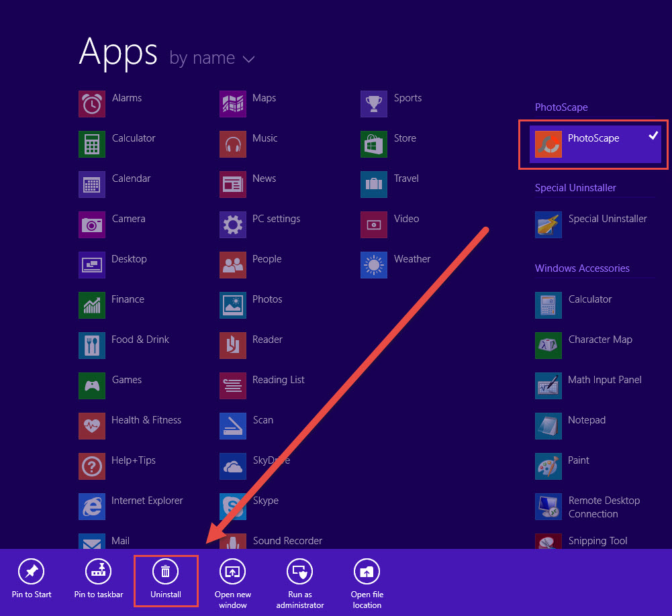Open the Travel suitcase icon

click(374, 185)
